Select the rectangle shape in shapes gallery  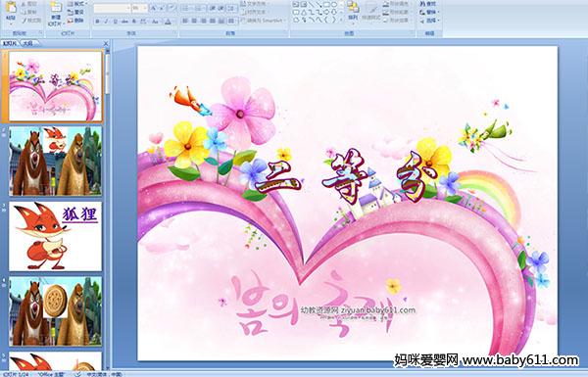point(326,4)
